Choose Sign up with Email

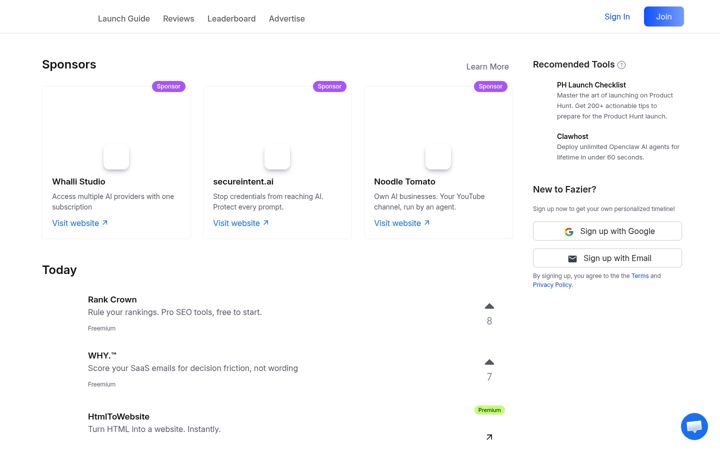(607, 258)
